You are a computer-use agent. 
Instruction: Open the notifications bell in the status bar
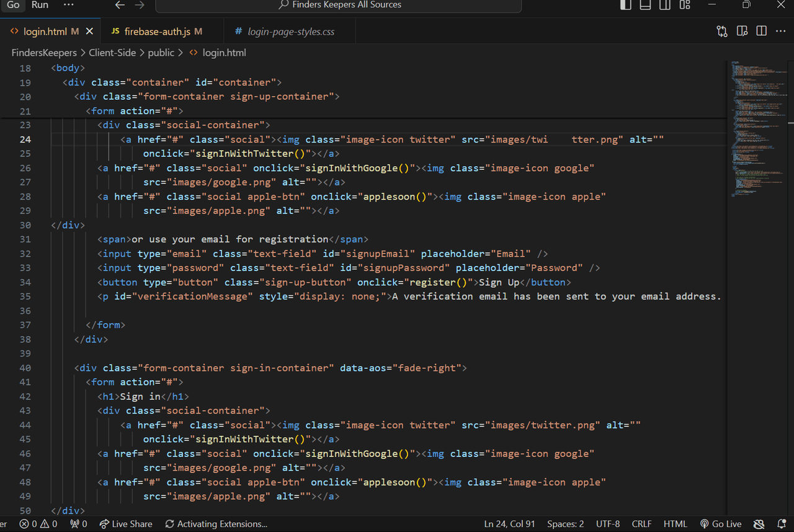(x=782, y=524)
